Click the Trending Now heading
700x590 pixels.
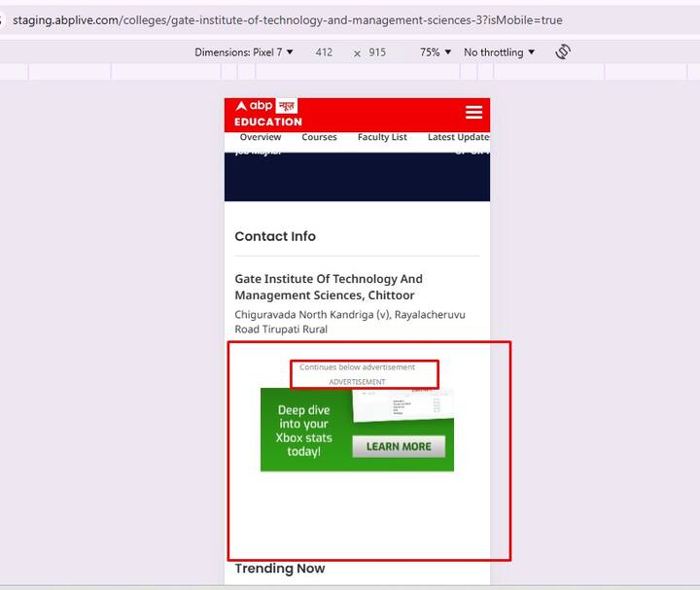pyautogui.click(x=280, y=569)
